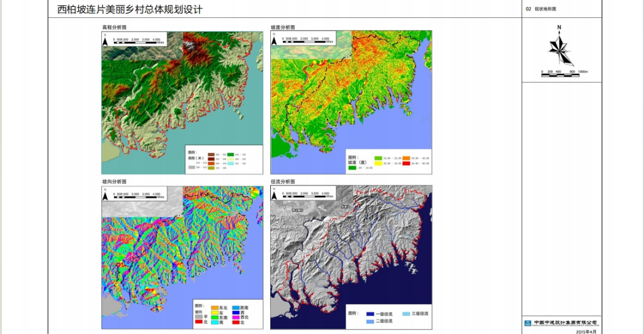Click the north arrow on the elevation map
This screenshot has height=334, width=644.
(x=105, y=40)
